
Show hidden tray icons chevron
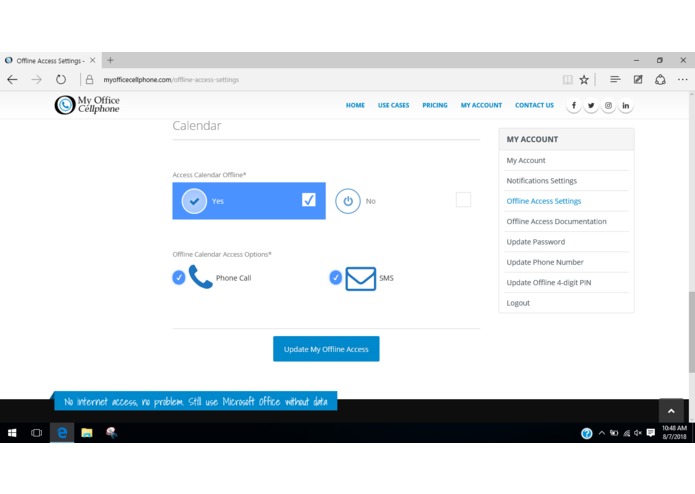tap(601, 433)
